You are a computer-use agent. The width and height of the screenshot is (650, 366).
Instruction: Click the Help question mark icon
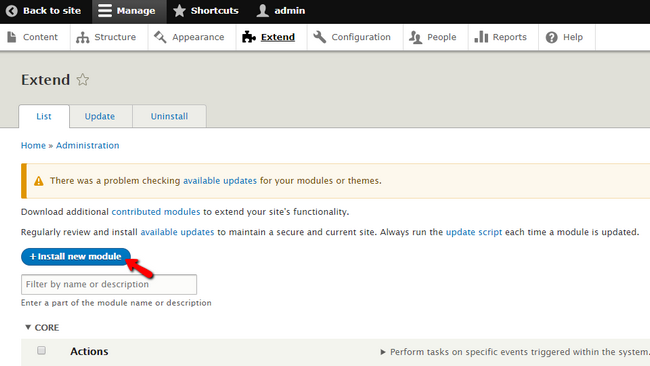click(x=551, y=37)
